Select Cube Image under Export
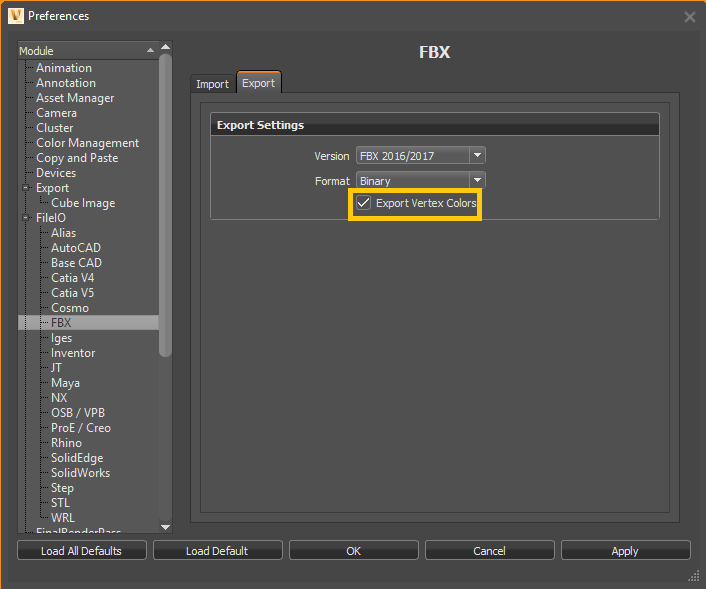This screenshot has width=706, height=589. [83, 203]
